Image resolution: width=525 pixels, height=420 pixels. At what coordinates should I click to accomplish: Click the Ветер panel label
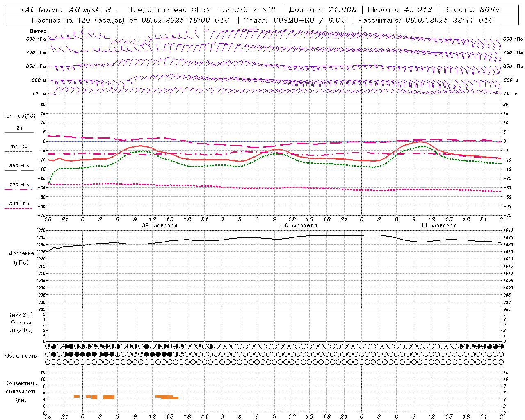(x=38, y=31)
